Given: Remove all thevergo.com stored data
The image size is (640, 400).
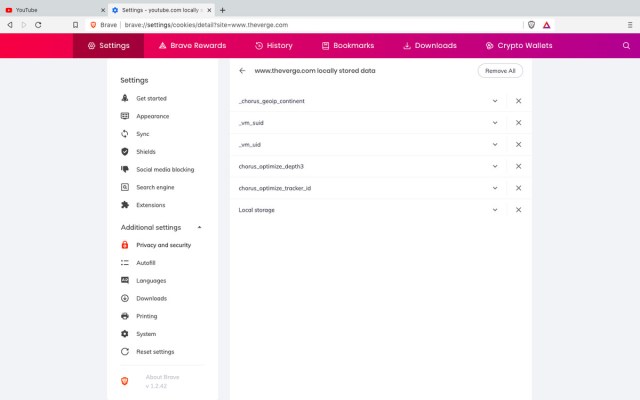Looking at the screenshot, I should (500, 71).
